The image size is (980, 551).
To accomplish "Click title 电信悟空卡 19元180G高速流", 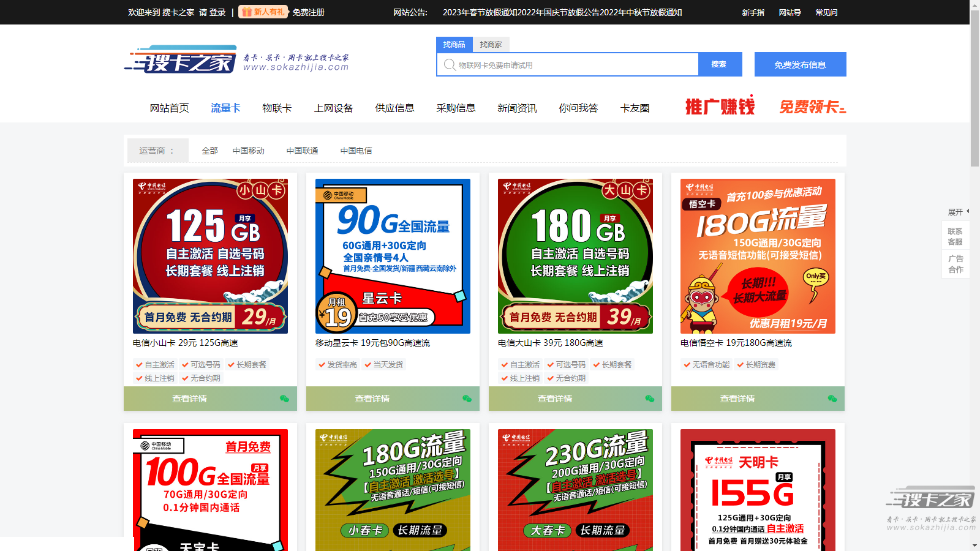I will click(x=736, y=343).
